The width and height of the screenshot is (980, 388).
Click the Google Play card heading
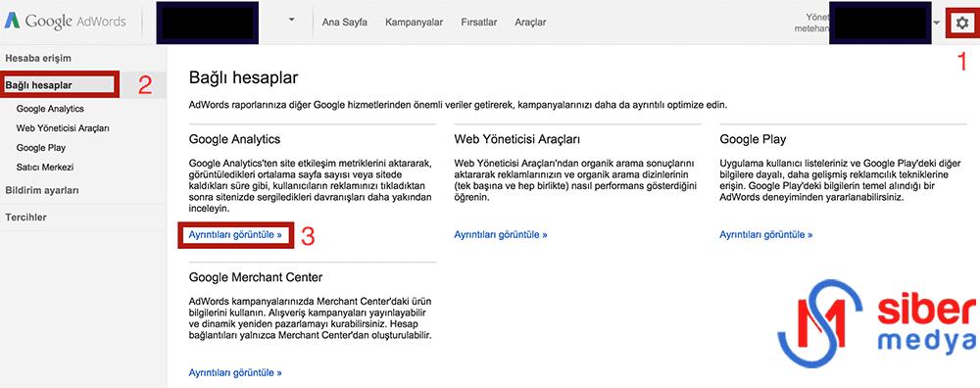pyautogui.click(x=753, y=139)
